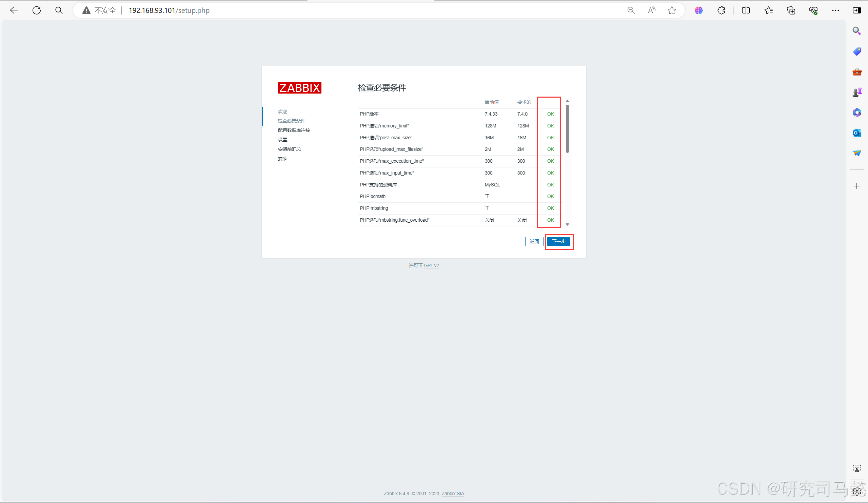The width and height of the screenshot is (868, 503).
Task: Click the PHP版本 row label
Action: pos(369,114)
